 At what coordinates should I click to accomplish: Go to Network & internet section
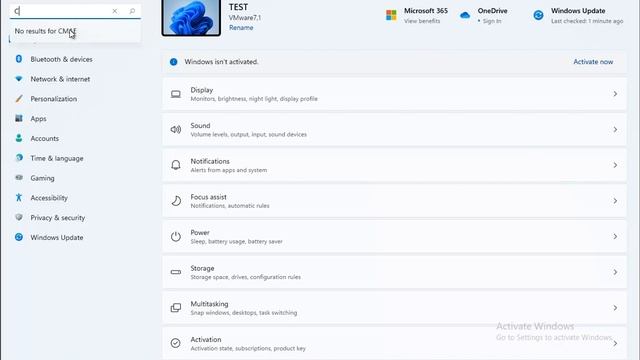point(60,79)
